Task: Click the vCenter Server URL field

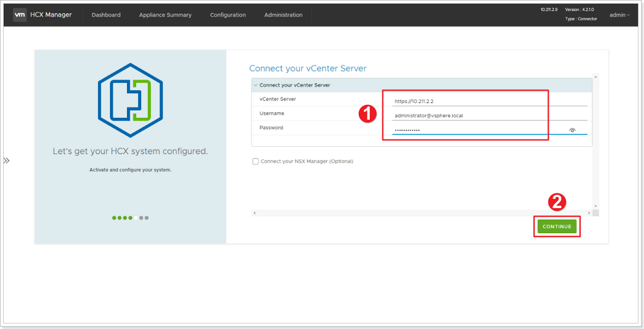Action: point(489,101)
